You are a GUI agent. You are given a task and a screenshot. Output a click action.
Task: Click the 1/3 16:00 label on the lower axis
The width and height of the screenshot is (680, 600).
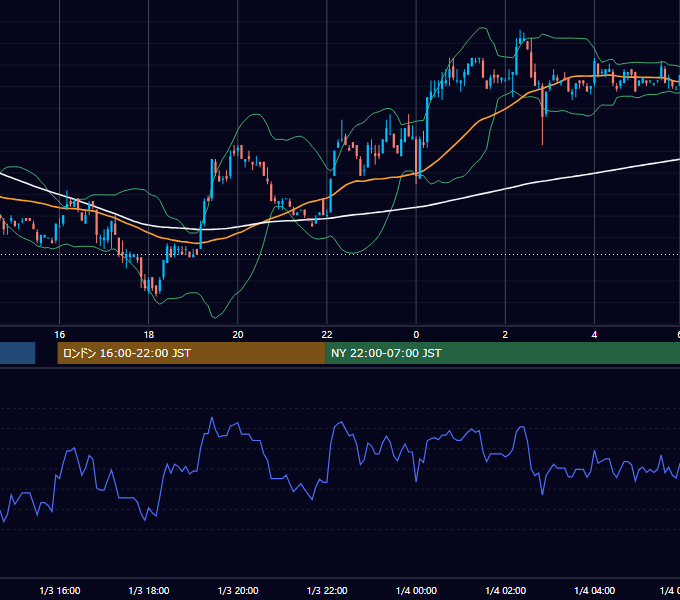[60, 590]
